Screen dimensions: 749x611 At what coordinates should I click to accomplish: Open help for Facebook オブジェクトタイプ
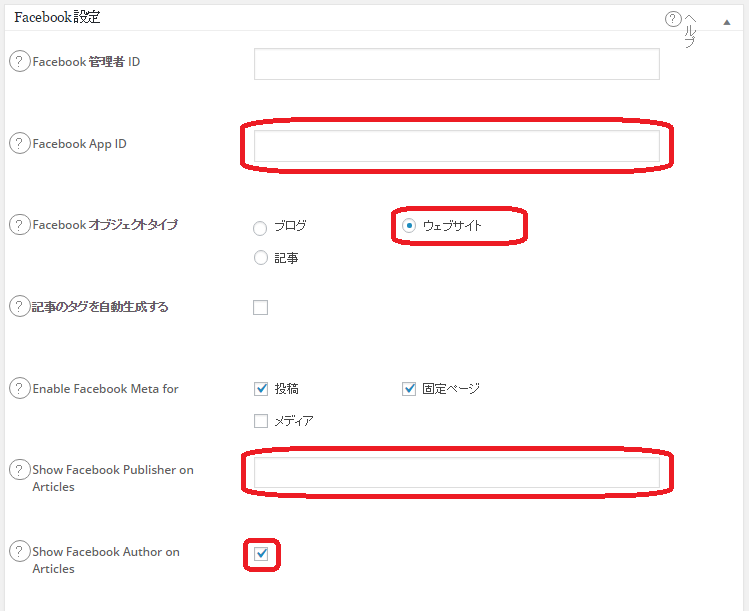[x=19, y=225]
